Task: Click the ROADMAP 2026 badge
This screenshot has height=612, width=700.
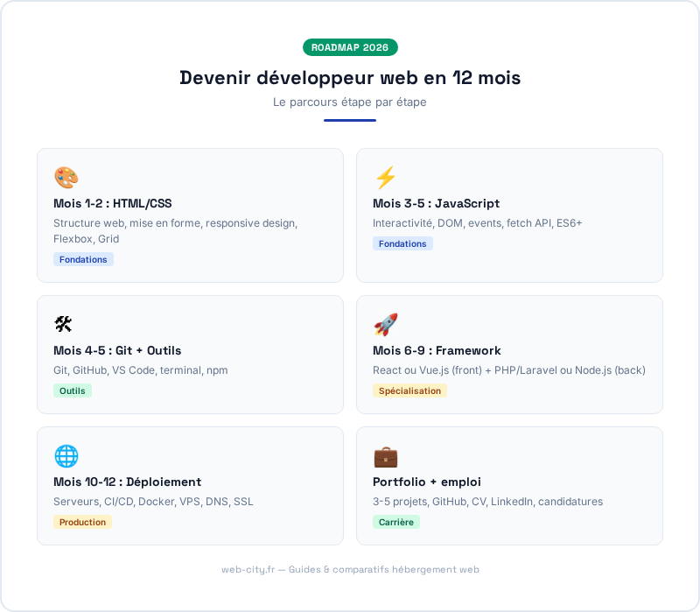Action: (x=350, y=47)
